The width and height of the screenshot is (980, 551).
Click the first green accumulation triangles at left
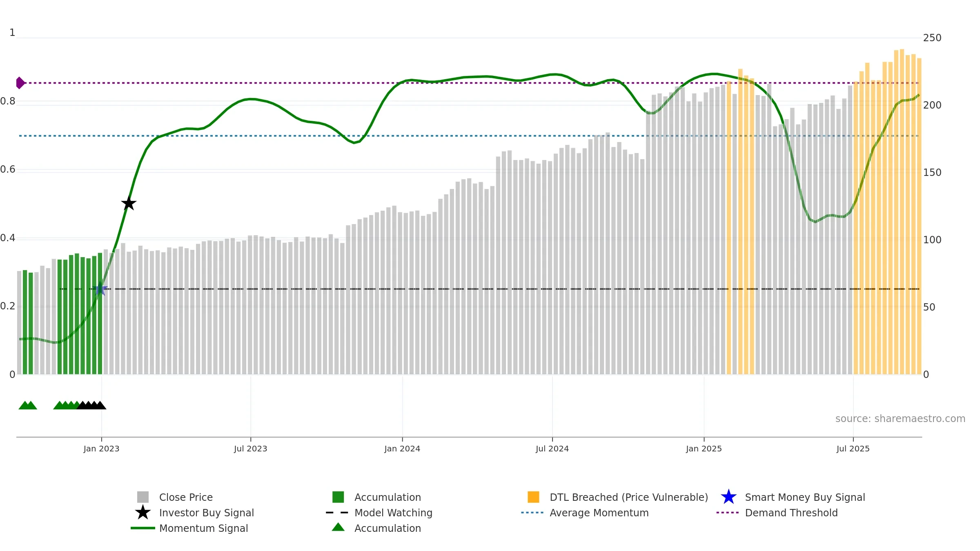(28, 405)
